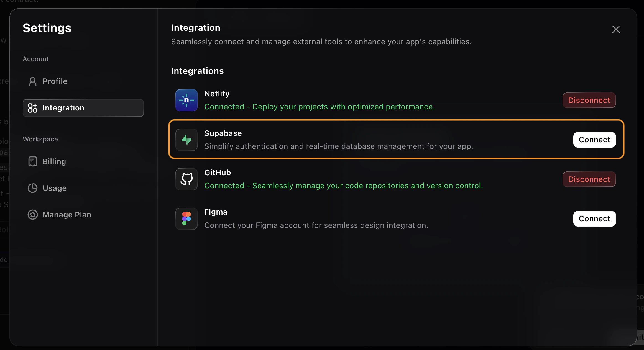
Task: Click the Netlify integration icon
Action: (x=186, y=100)
